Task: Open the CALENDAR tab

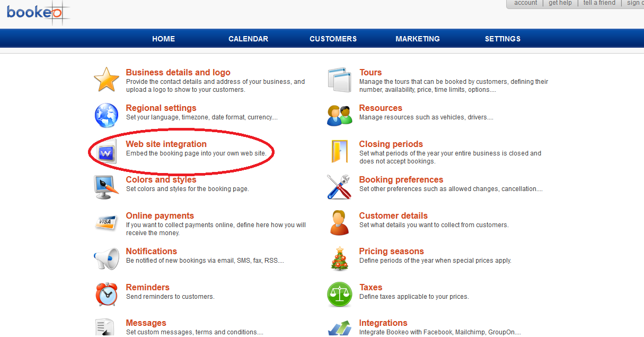Action: click(248, 39)
